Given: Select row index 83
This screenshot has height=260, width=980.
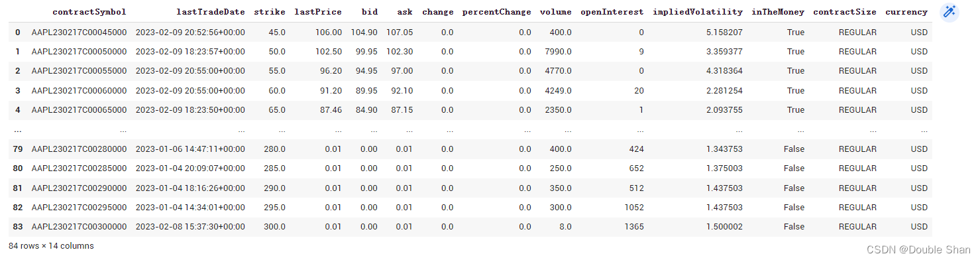Looking at the screenshot, I should pos(17,227).
